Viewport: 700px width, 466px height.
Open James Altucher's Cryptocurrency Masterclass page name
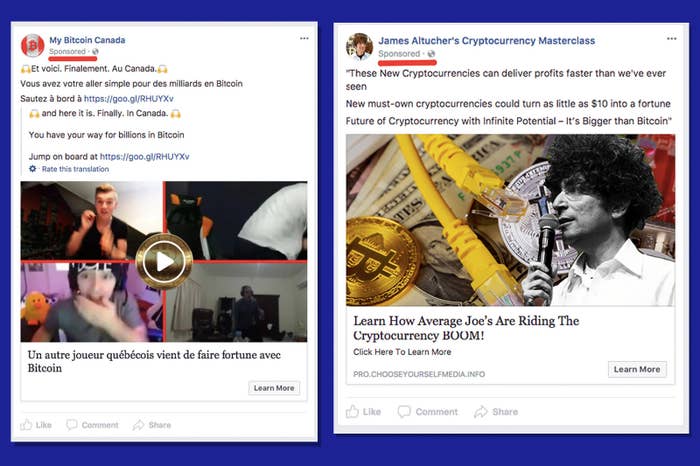pyautogui.click(x=487, y=41)
